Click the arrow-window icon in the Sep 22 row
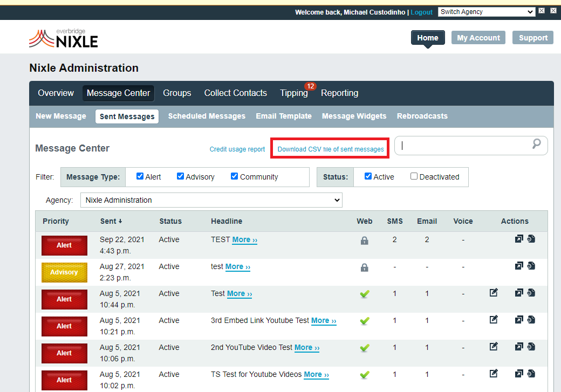561x392 pixels. [519, 238]
